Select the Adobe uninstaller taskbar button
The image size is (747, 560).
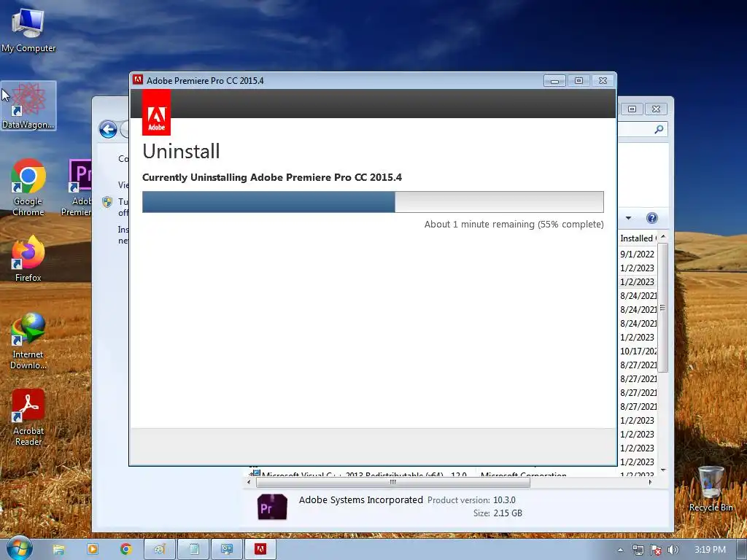[260, 550]
